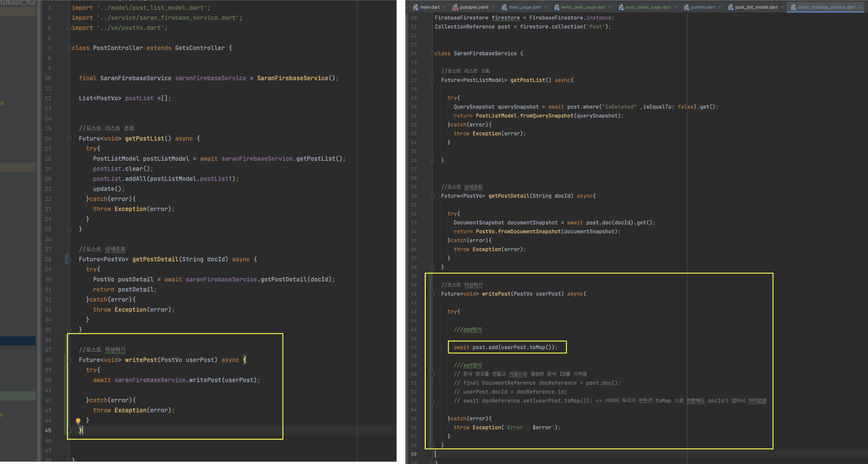Close the write_post_page.dart tab

(x=610, y=7)
